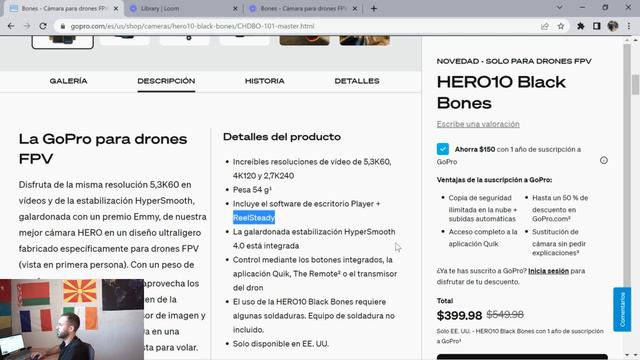Open the DESCRIPCIÓN section tab
The height and width of the screenshot is (360, 640).
[166, 81]
